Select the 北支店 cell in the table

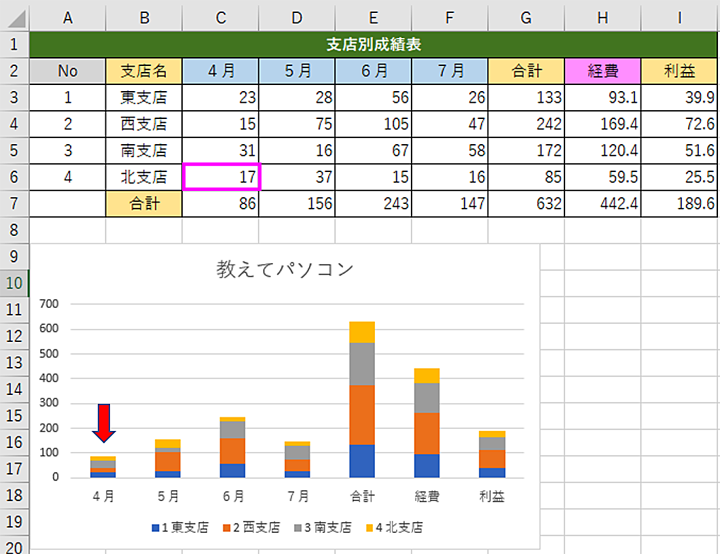coord(144,177)
